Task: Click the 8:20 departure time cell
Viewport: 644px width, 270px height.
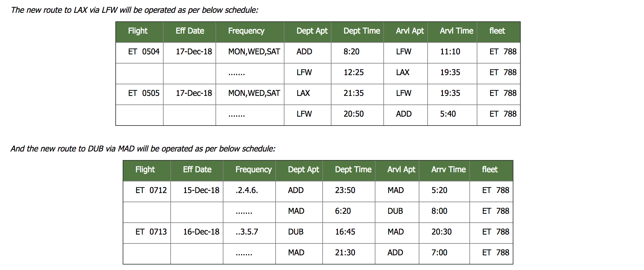Action: point(351,52)
